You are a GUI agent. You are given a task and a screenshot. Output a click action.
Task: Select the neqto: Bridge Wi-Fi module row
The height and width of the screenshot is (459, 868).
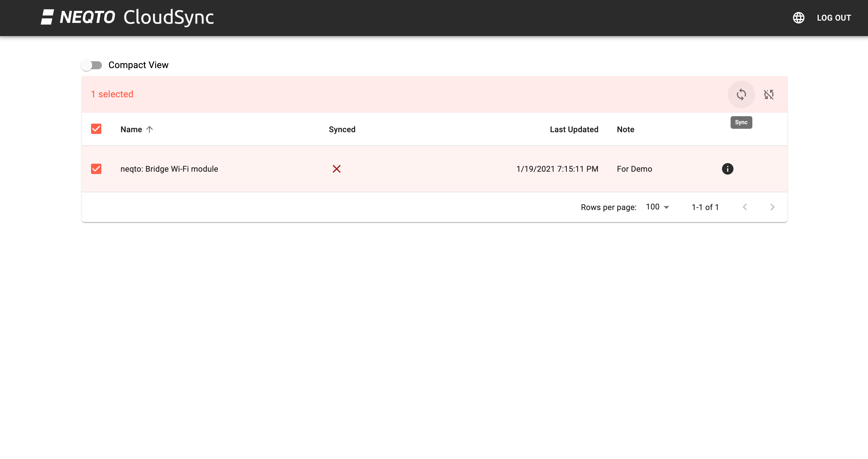(x=434, y=169)
